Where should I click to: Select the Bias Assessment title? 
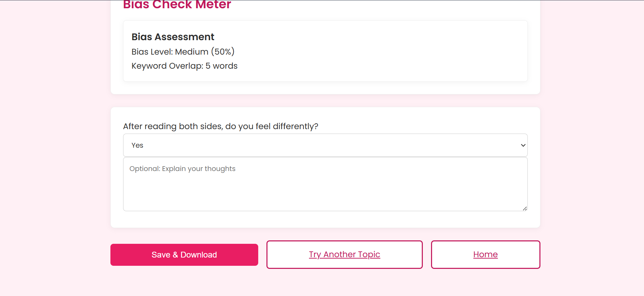pyautogui.click(x=173, y=37)
